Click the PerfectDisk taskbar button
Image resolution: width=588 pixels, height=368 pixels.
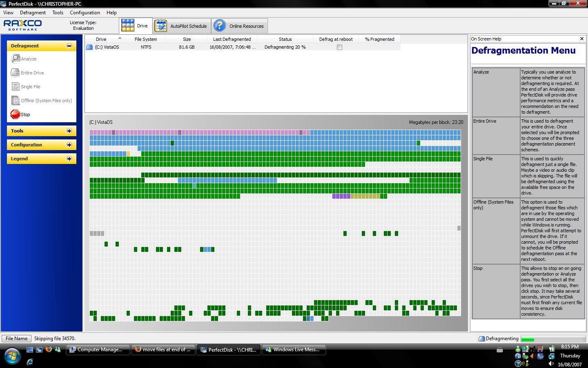click(x=229, y=350)
